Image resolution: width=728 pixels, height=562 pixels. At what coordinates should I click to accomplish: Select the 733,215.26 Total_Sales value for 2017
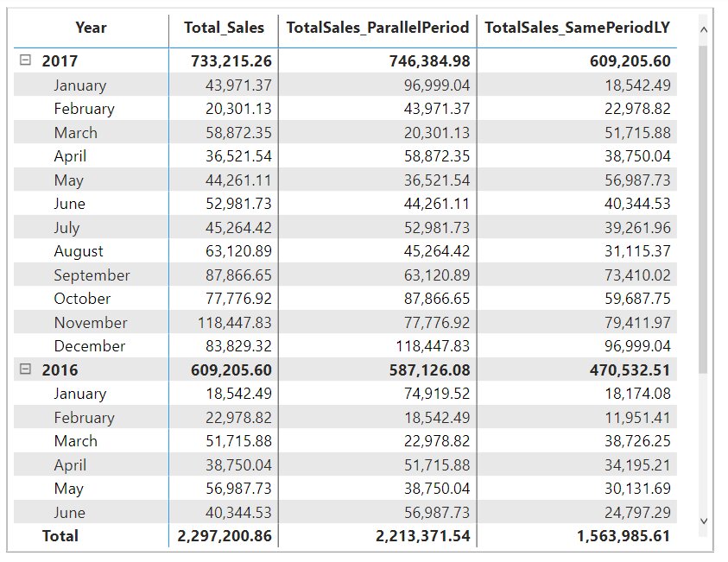(231, 61)
